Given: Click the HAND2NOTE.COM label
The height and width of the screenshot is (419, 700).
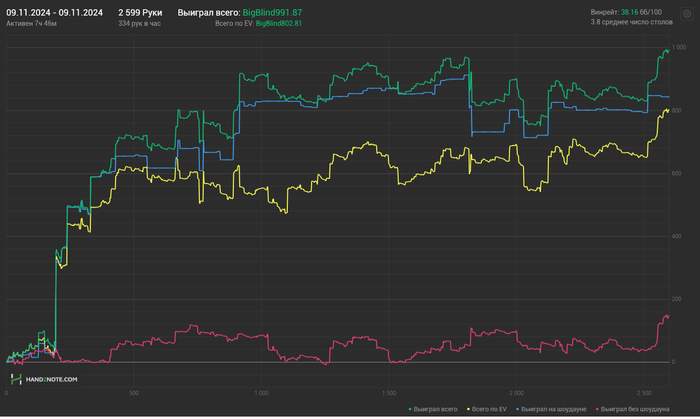Looking at the screenshot, I should coord(51,379).
